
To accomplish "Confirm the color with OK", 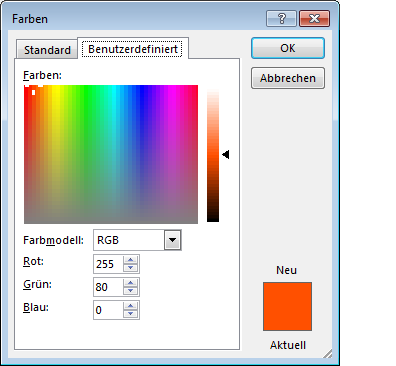I will tap(288, 48).
